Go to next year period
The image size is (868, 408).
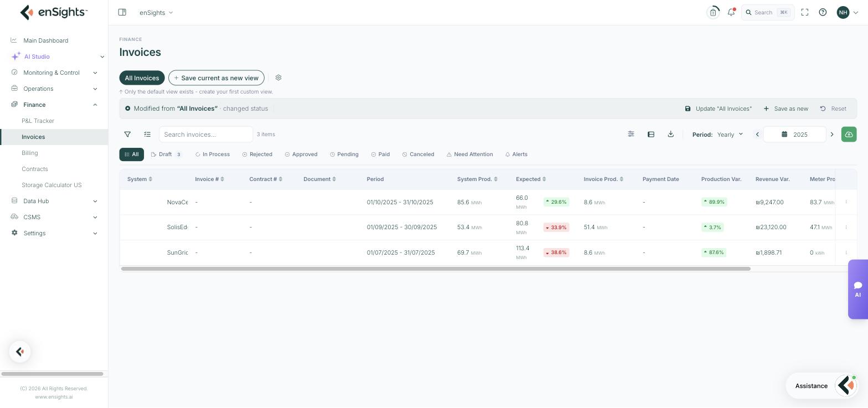831,135
